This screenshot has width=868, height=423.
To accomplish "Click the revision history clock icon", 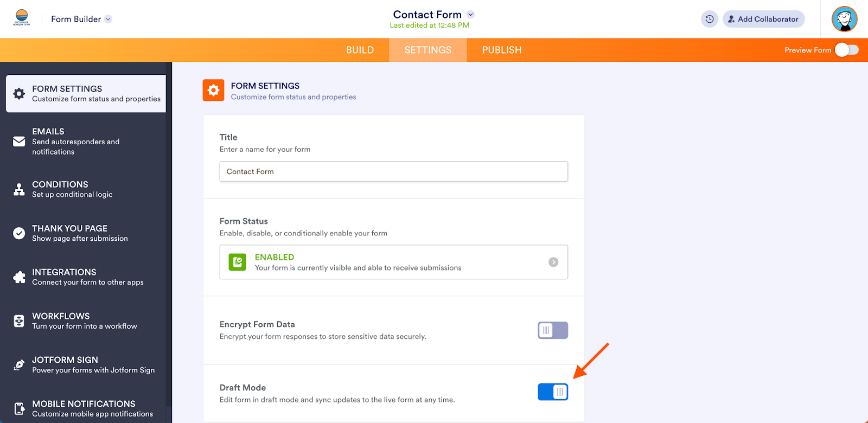I will click(709, 19).
